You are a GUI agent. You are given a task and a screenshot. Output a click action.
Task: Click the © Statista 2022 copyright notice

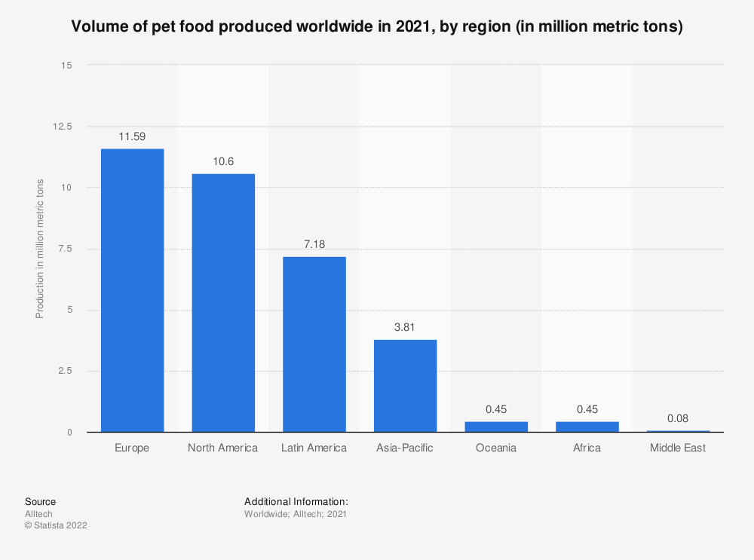pyautogui.click(x=56, y=525)
